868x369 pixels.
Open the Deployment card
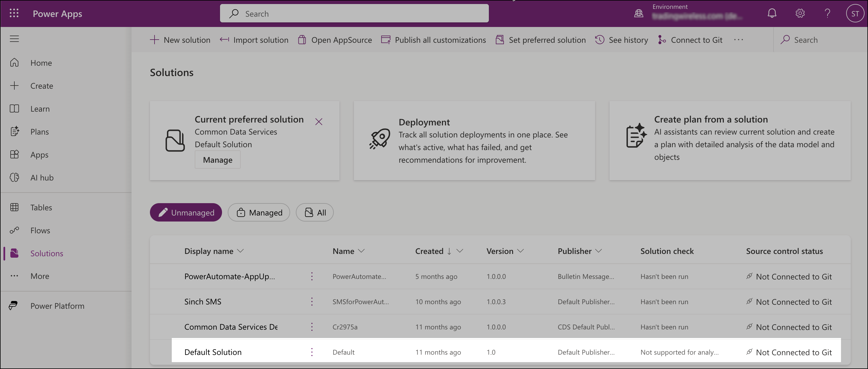coord(474,140)
